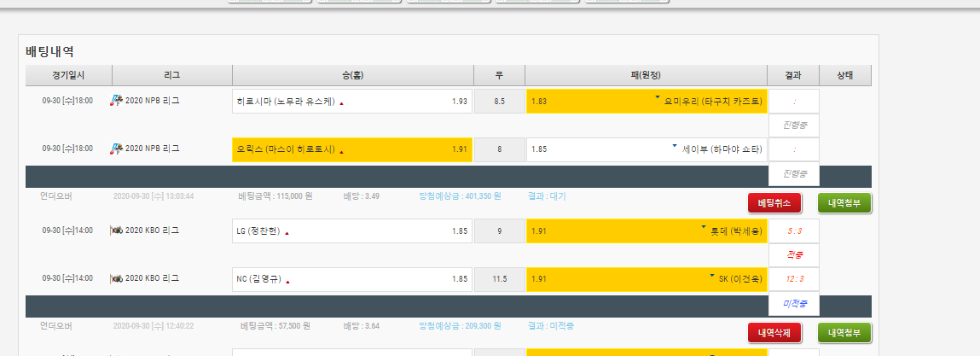This screenshot has width=980, height=356.
Task: Click NPB league icon in Orix row
Action: click(117, 149)
